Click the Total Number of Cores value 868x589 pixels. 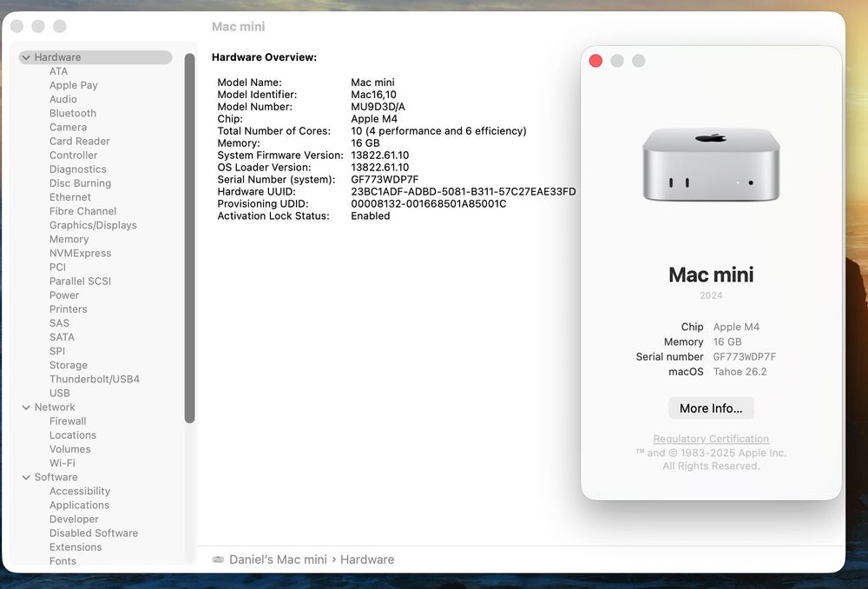click(x=438, y=131)
